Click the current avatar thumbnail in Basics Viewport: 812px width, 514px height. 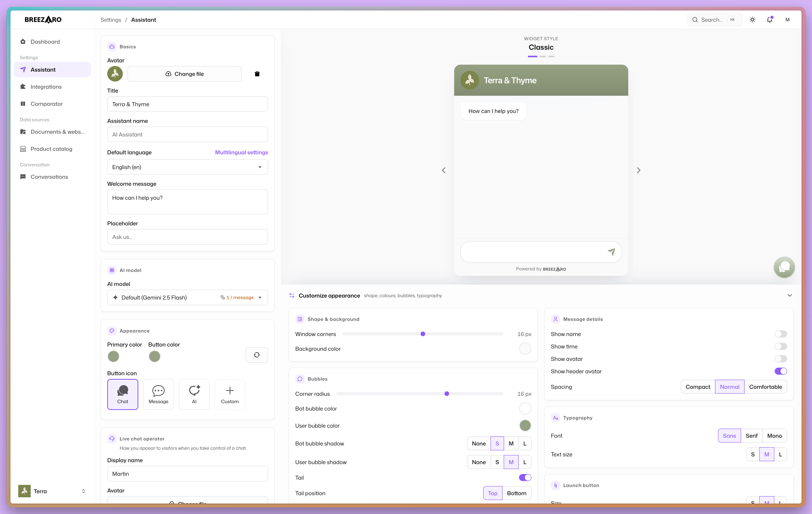coord(115,74)
